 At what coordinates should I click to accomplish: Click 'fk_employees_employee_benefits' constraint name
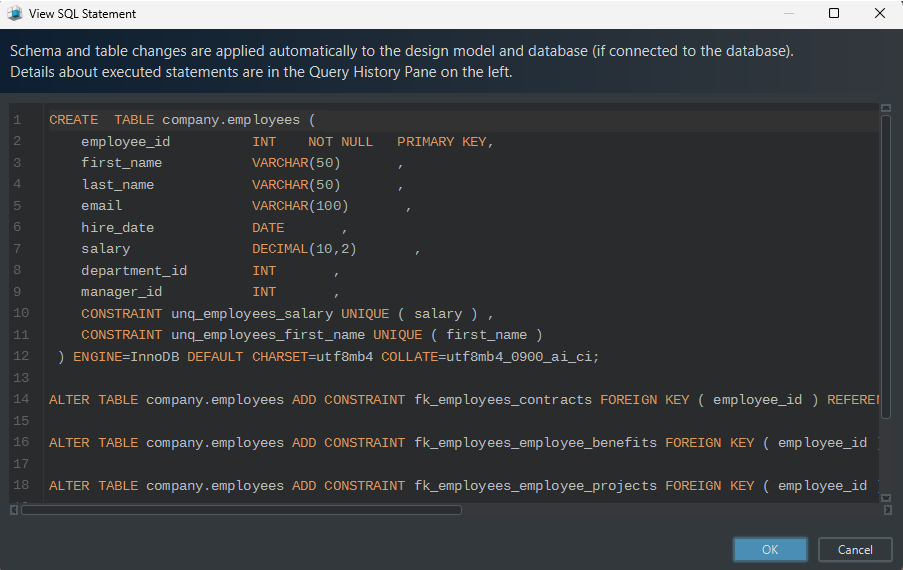[536, 443]
